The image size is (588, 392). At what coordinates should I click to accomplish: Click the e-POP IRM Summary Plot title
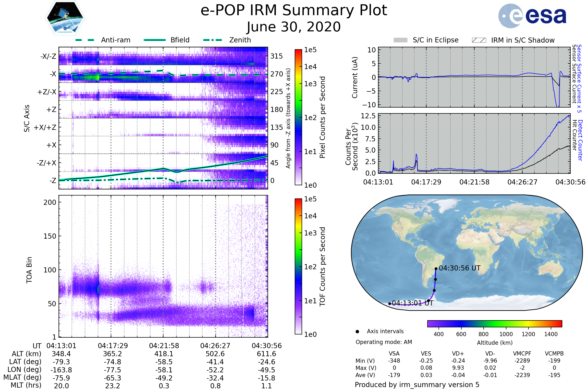(x=294, y=11)
